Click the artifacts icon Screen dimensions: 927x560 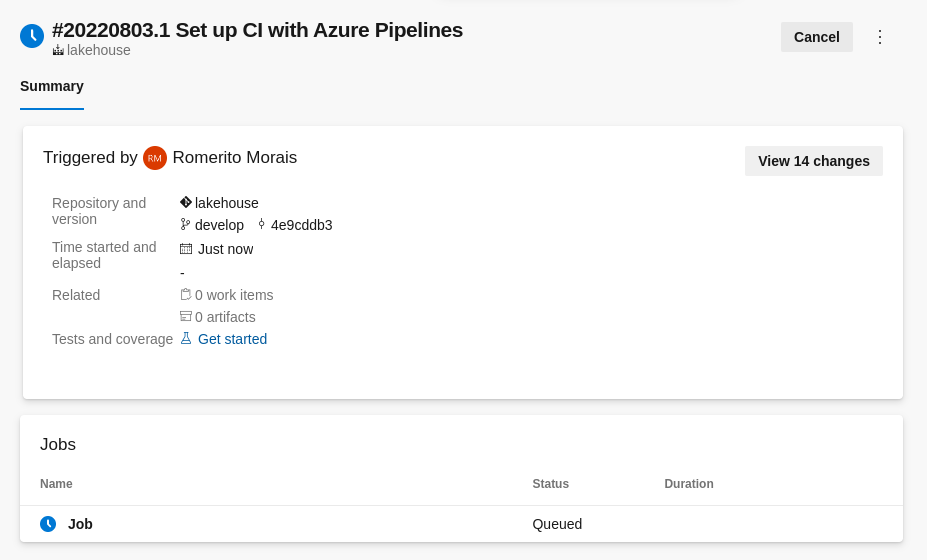tap(186, 317)
